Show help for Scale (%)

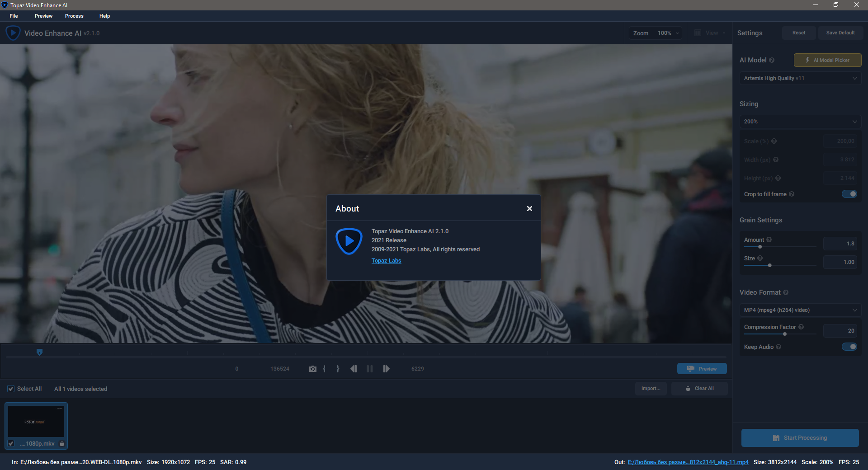[774, 141]
